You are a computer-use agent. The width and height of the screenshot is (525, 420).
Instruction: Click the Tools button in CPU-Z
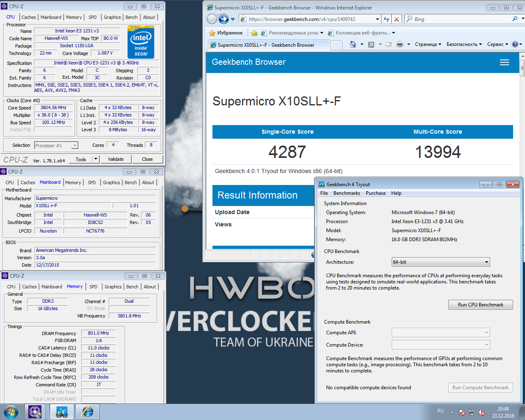tap(81, 159)
